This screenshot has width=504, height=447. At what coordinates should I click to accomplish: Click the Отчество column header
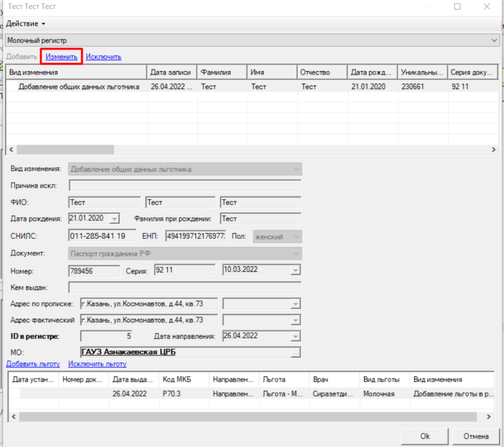point(323,72)
